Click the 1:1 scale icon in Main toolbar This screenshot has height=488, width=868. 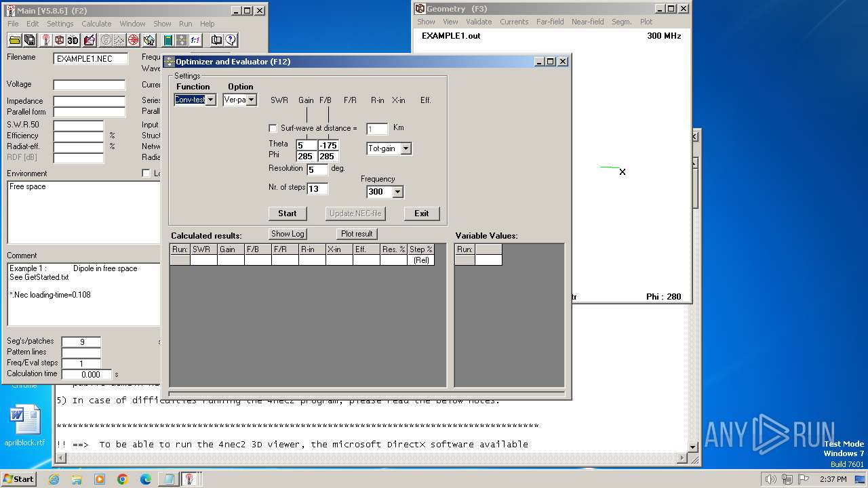[195, 40]
